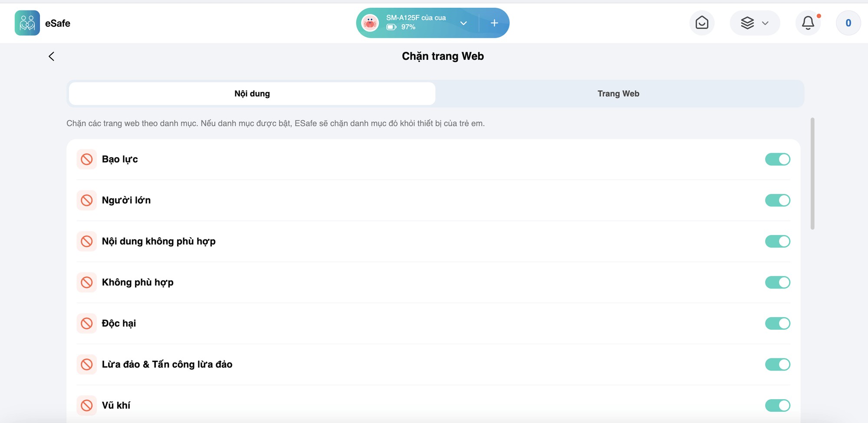Disable the Bạo lực category toggle
Screen dimensions: 868x423
(x=777, y=159)
